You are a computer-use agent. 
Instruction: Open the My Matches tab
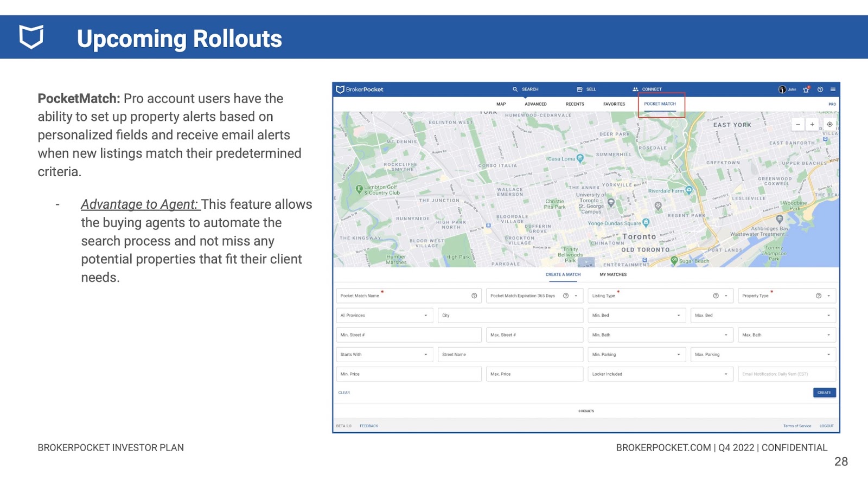click(x=613, y=275)
